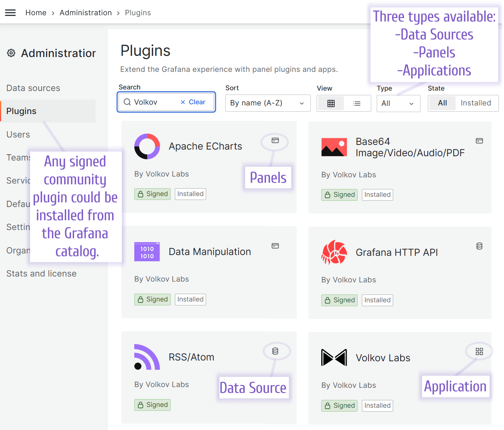Viewport: 504px width, 430px height.
Task: Click the Base64 plugin image logo
Action: [334, 147]
